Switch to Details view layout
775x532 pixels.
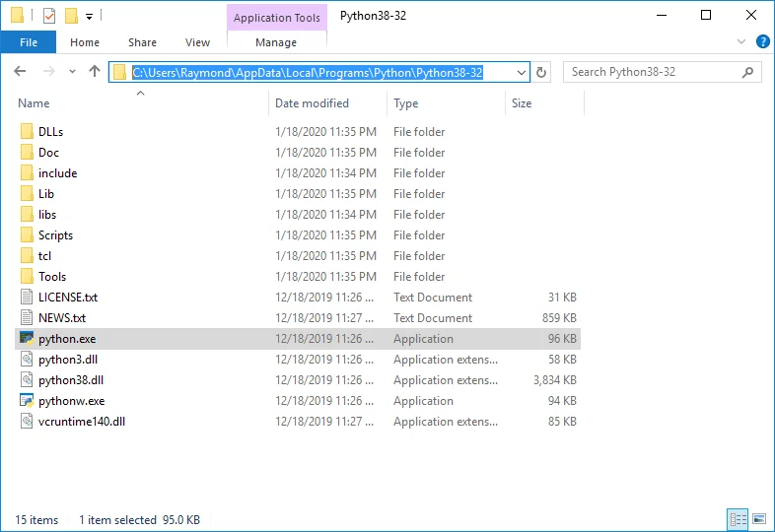738,519
